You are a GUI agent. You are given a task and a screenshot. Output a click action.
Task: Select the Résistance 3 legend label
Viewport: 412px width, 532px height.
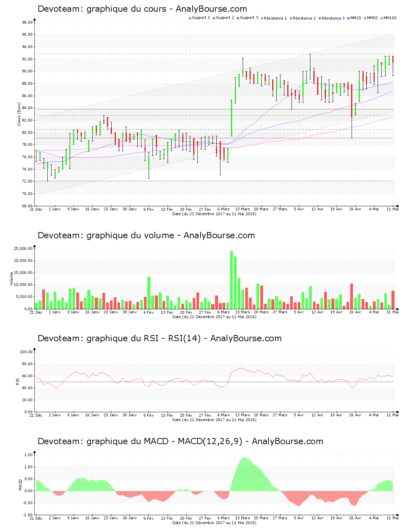pyautogui.click(x=333, y=18)
